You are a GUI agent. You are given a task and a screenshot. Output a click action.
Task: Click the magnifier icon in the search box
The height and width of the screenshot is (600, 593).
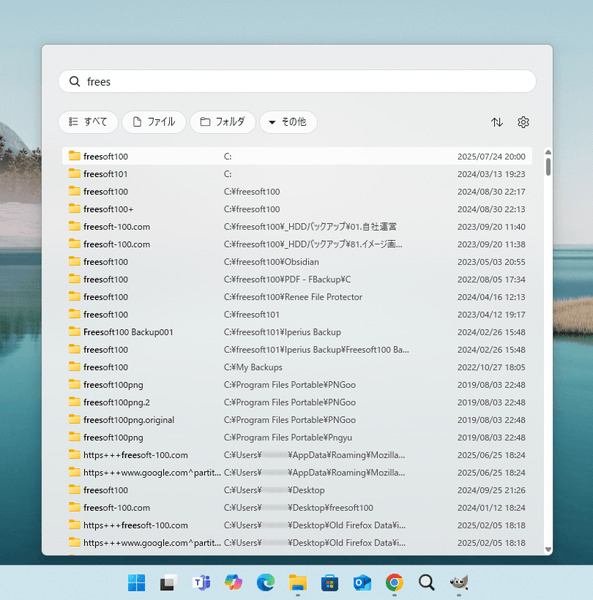75,81
